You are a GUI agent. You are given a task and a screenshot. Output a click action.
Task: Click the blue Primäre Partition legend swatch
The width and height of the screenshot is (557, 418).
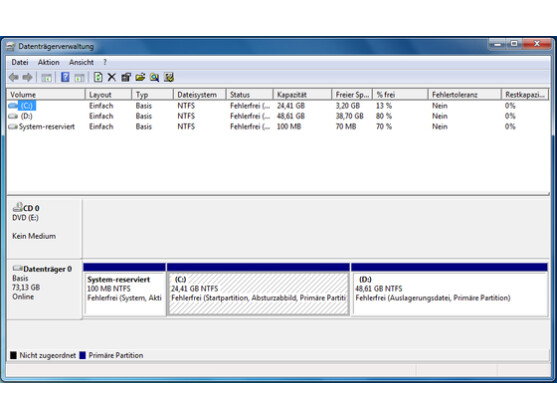click(x=82, y=355)
